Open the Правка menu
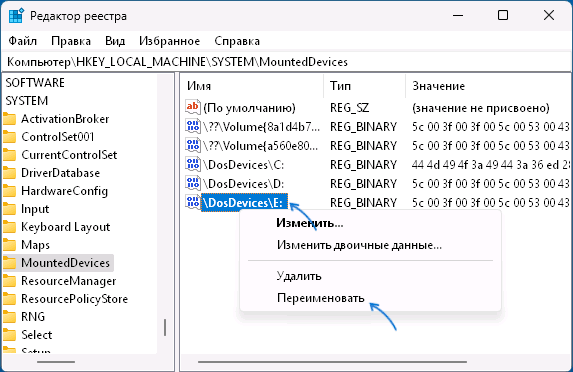Screen dimensions: 573x372 (x=71, y=41)
